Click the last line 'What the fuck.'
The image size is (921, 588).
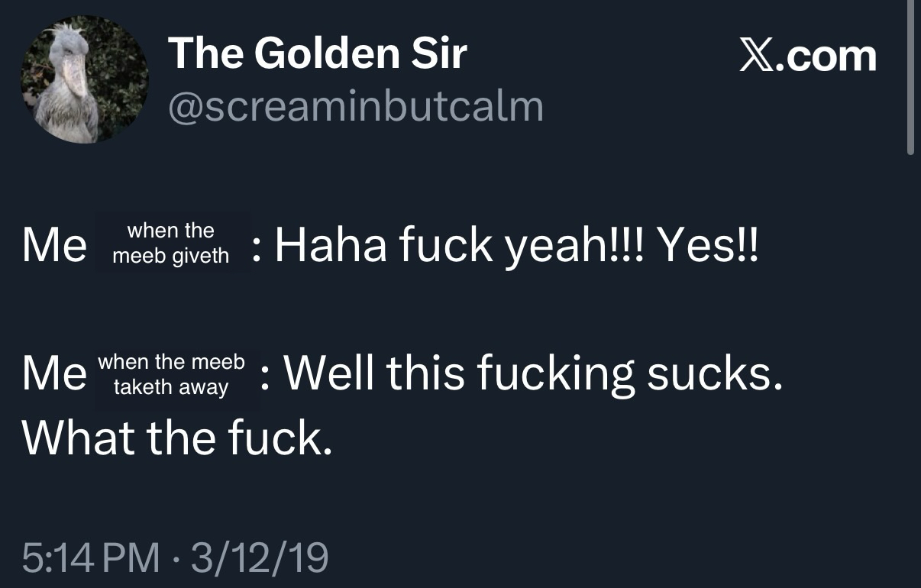[x=177, y=438]
